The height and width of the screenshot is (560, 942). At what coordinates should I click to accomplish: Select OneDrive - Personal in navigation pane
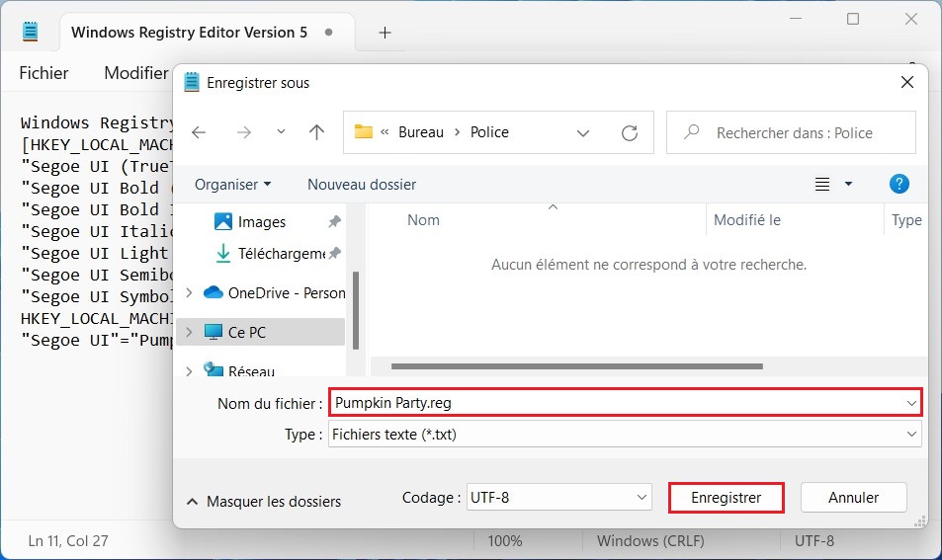274,293
